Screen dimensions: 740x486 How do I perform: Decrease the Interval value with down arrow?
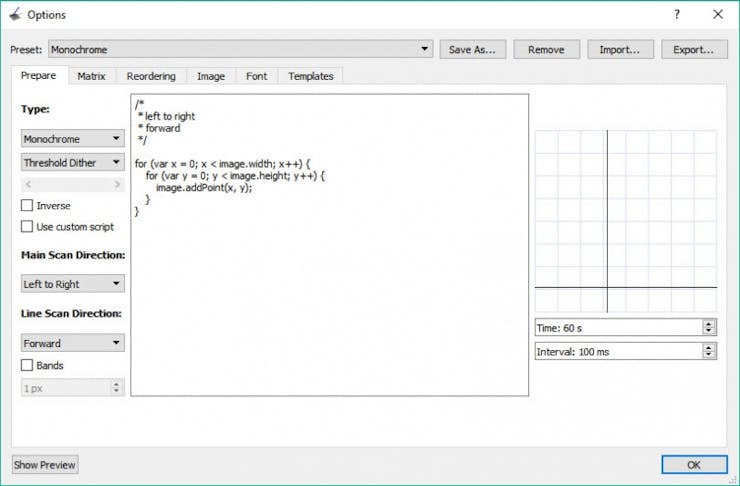pos(708,355)
